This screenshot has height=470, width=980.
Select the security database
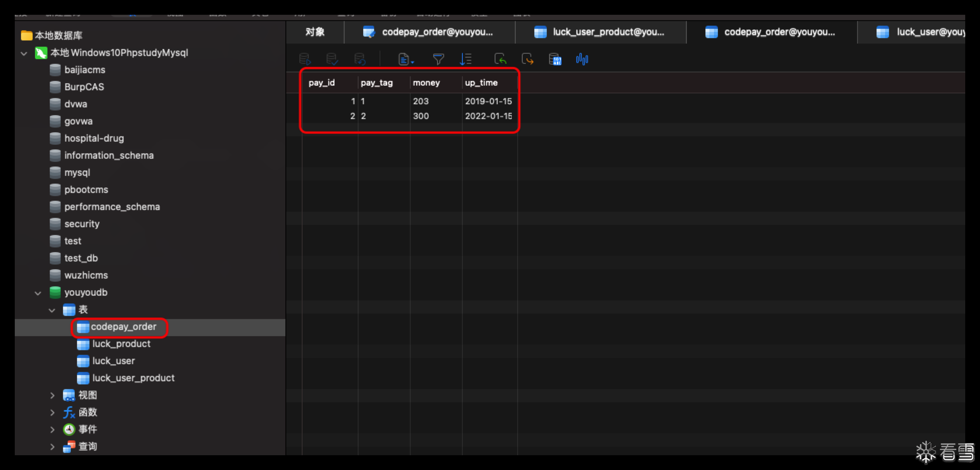point(82,224)
